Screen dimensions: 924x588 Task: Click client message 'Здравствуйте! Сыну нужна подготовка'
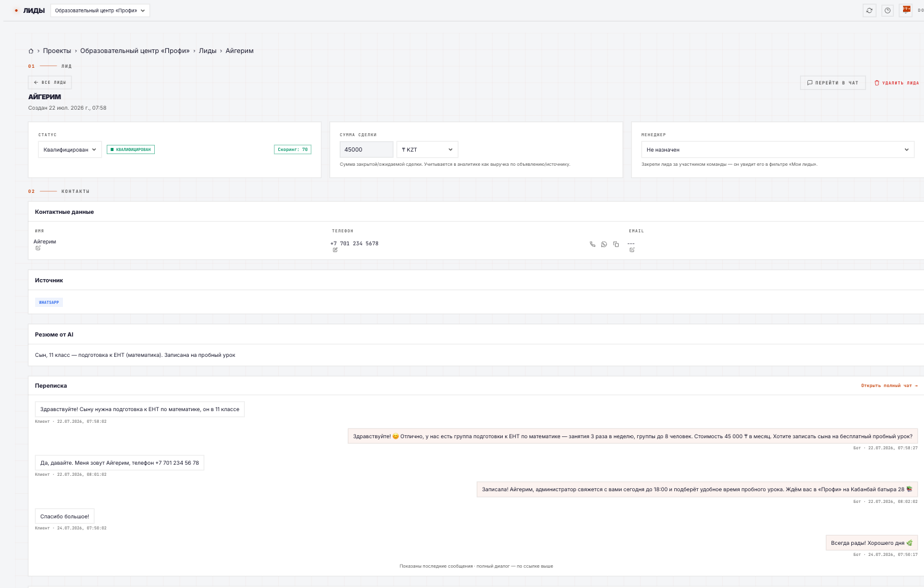pyautogui.click(x=140, y=409)
